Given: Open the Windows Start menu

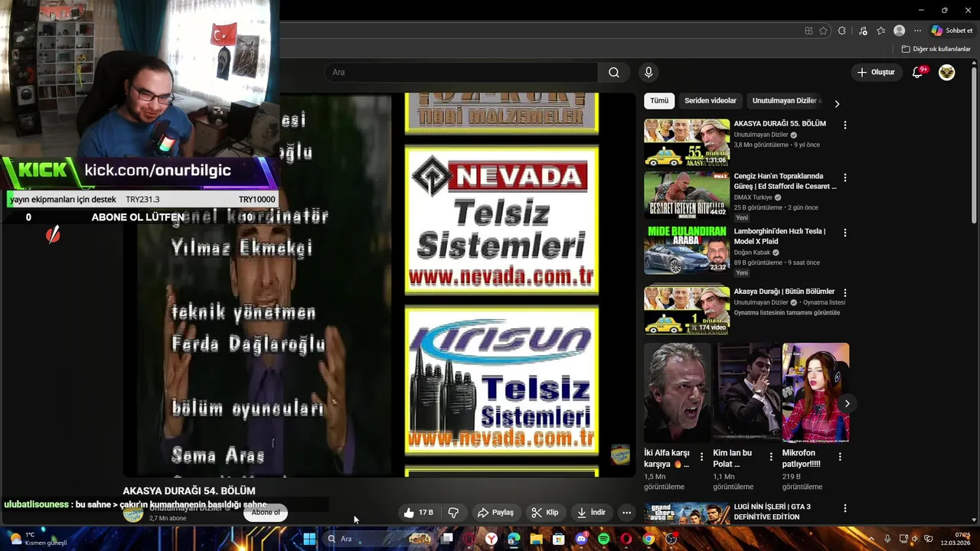Looking at the screenshot, I should [309, 539].
